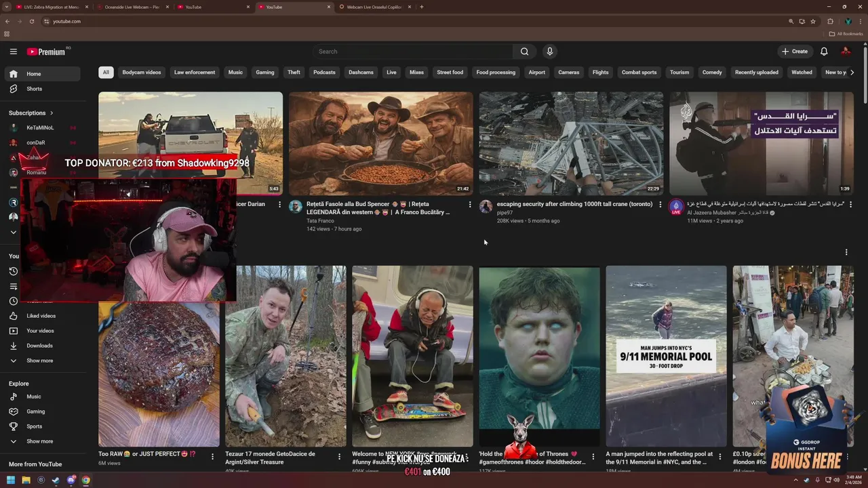Open the YouTube account avatar menu
This screenshot has width=868, height=488.
846,52
